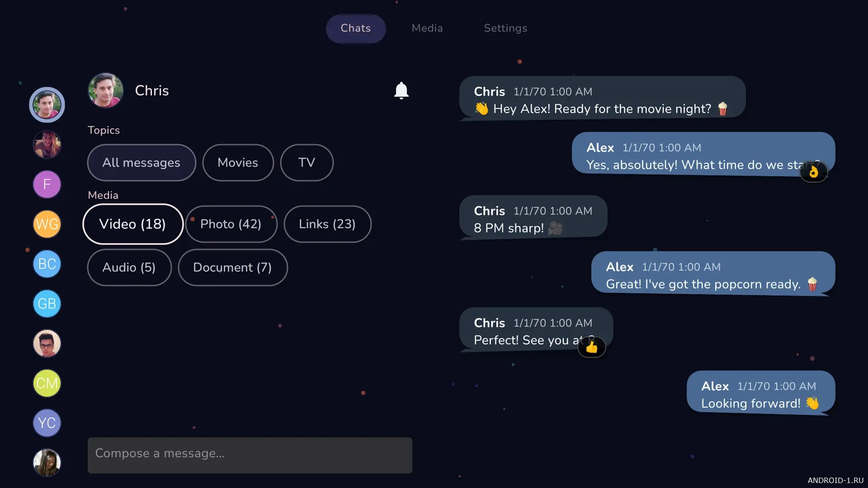
Task: Open Document (7) media list
Action: (x=232, y=267)
